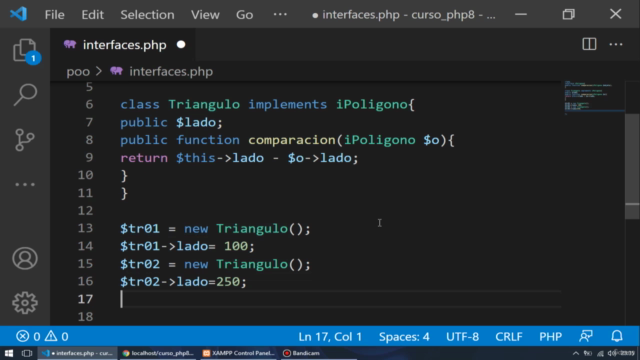
Task: Click on '$tr01 = new Triangulo();' line
Action: [x=216, y=229]
